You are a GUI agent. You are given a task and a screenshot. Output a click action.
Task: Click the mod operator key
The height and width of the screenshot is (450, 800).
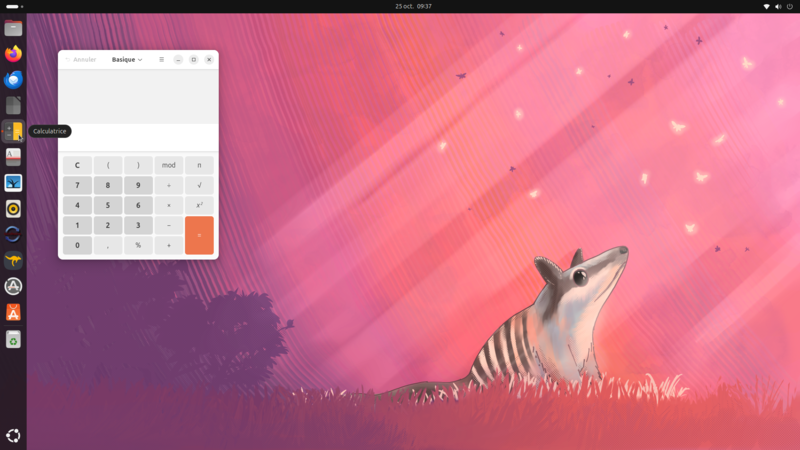169,165
